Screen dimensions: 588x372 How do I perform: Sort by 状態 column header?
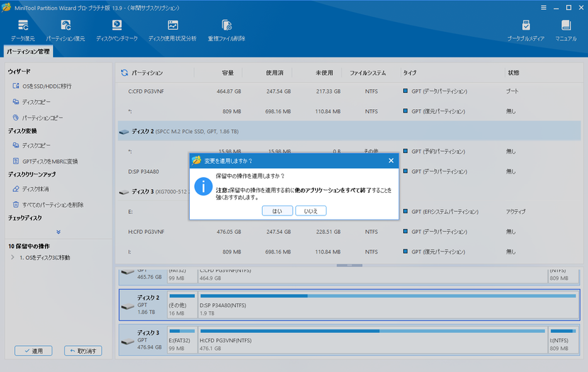(514, 73)
